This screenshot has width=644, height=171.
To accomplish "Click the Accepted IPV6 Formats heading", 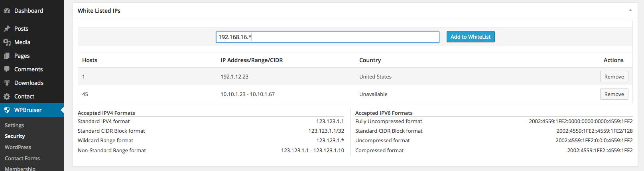I will [384, 113].
